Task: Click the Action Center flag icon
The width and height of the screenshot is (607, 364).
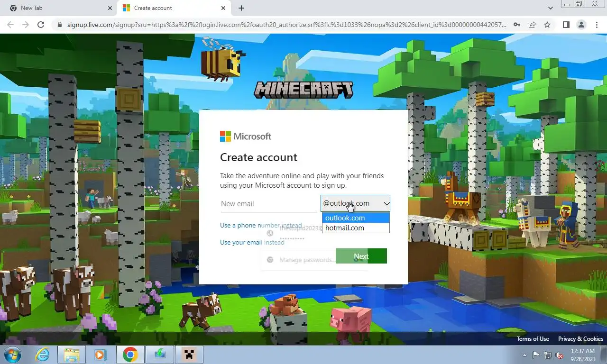Action: pos(536,355)
